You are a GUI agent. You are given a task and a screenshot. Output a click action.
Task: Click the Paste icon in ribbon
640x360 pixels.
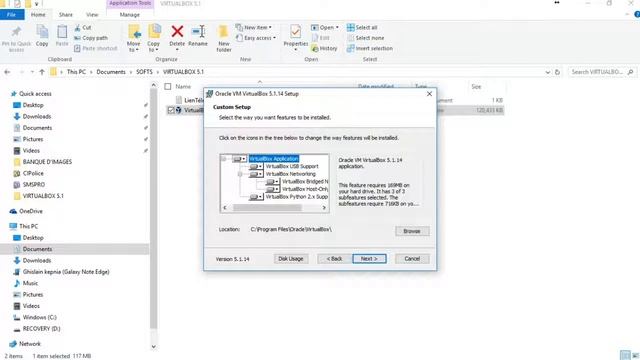click(x=62, y=32)
